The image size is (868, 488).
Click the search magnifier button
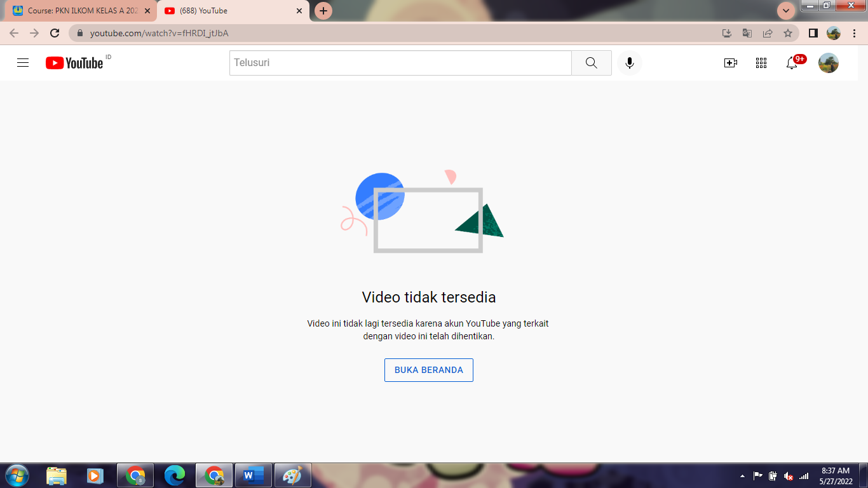[591, 63]
